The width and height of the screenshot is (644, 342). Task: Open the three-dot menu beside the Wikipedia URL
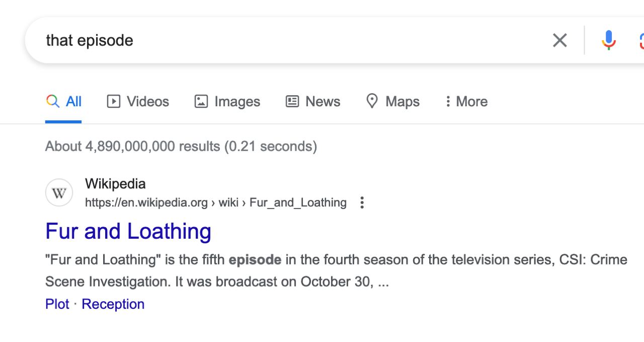[362, 202]
